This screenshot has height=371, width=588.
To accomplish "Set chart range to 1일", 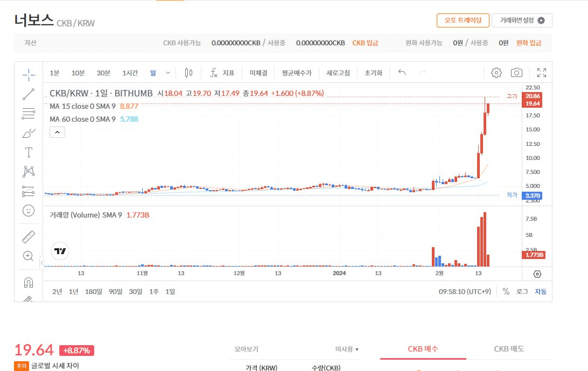I will tap(170, 291).
